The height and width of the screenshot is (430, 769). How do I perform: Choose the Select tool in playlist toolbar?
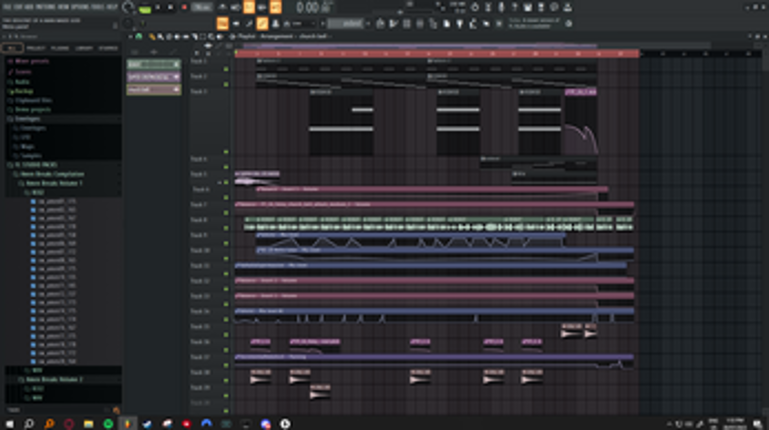[x=203, y=37]
